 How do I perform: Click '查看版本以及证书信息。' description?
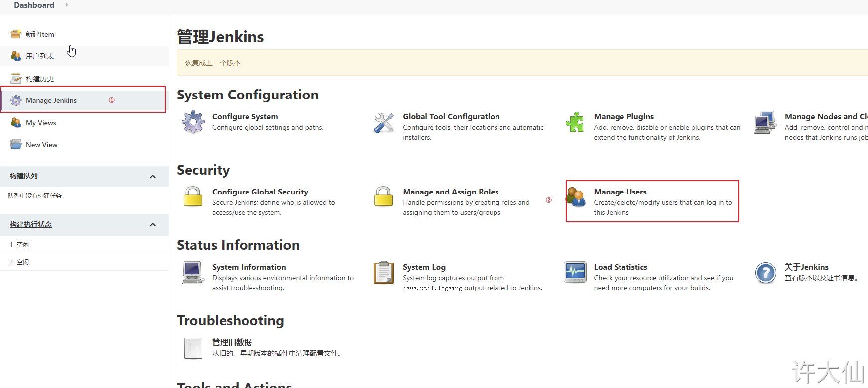click(823, 278)
